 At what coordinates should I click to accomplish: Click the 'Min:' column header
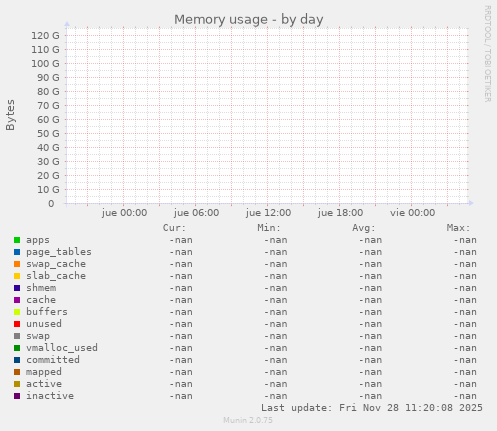pos(269,228)
